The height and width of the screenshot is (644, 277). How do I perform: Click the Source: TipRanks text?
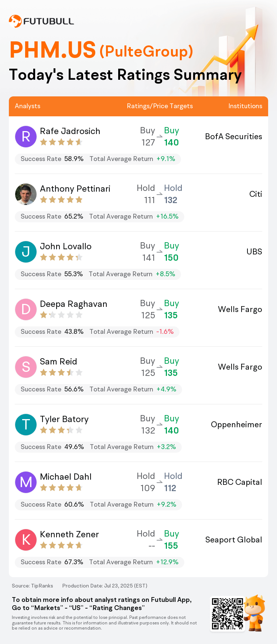point(33,586)
